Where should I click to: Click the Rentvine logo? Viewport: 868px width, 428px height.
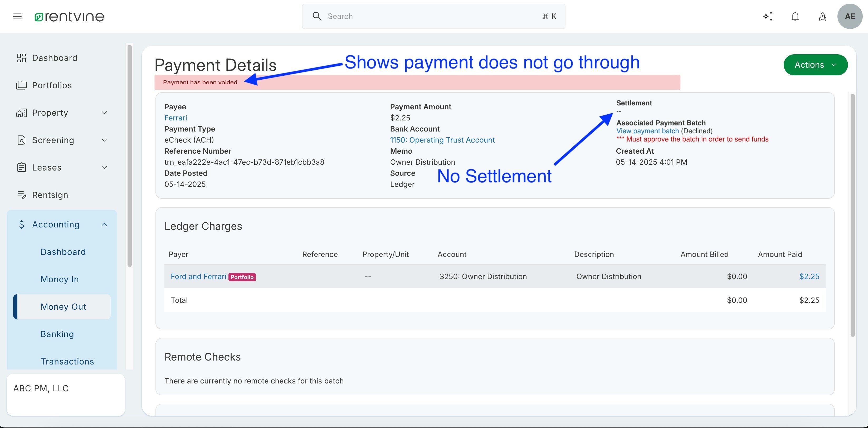69,17
